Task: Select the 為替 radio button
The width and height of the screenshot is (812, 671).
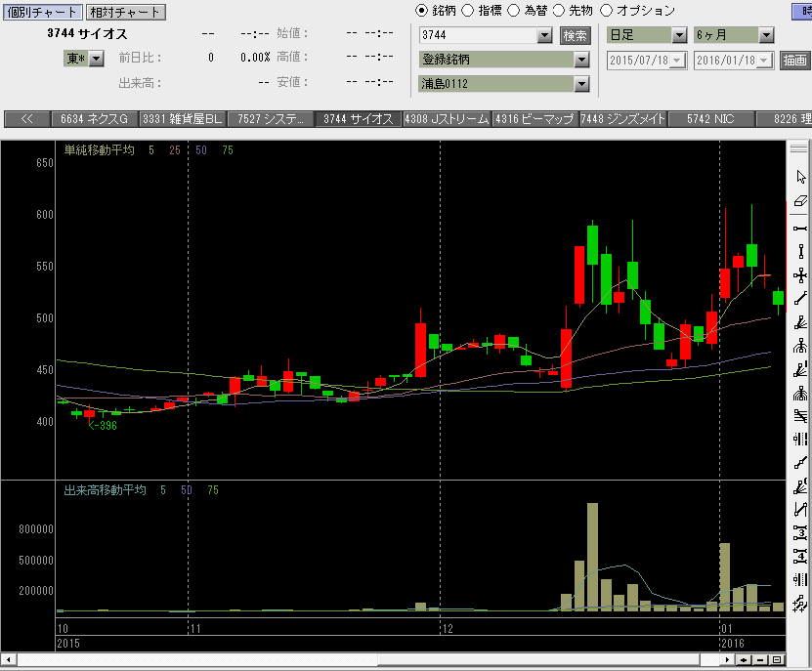Action: click(513, 11)
